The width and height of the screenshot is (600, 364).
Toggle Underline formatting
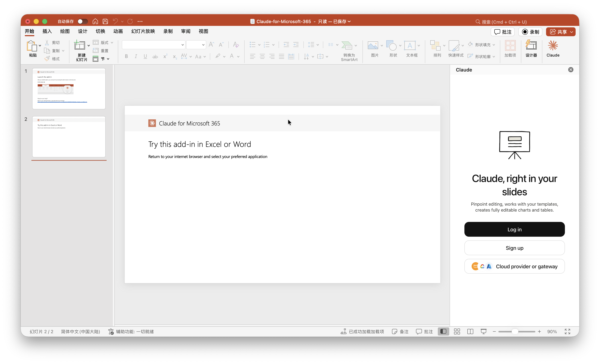click(x=145, y=57)
